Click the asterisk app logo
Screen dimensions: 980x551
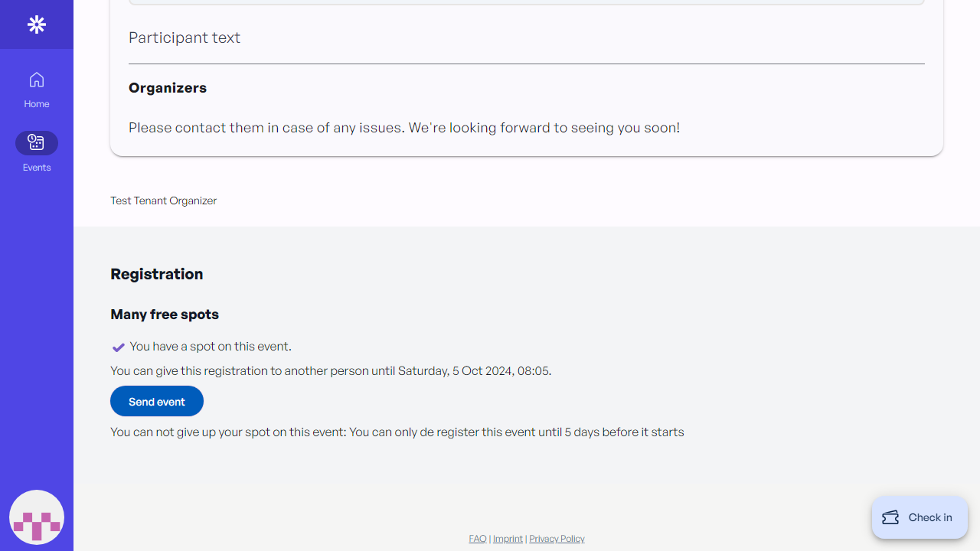tap(37, 24)
